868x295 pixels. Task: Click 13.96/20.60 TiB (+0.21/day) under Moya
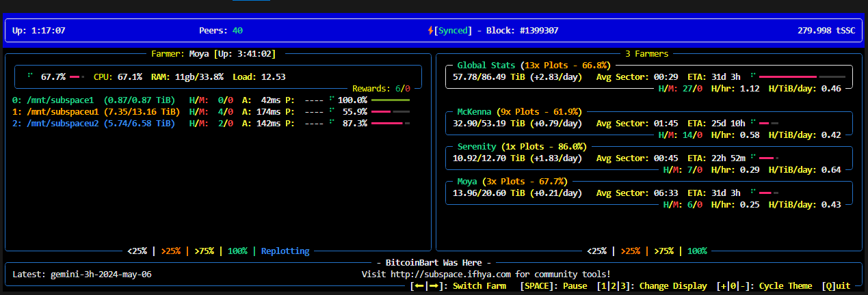518,193
